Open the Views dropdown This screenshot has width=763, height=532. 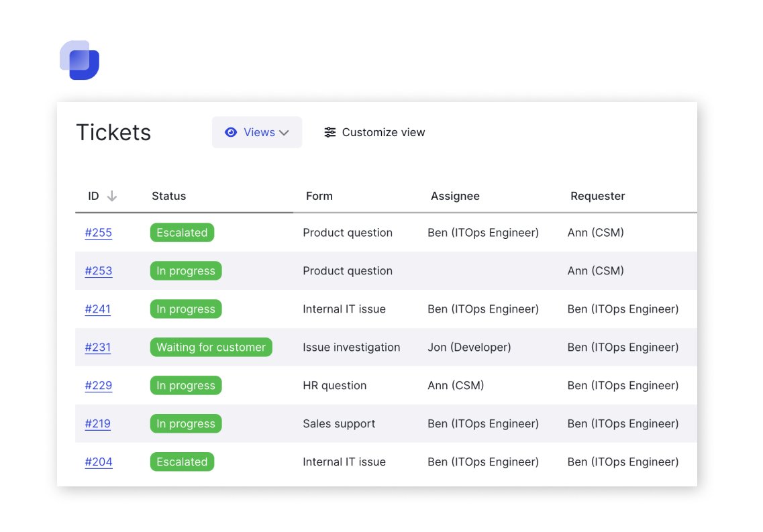[x=257, y=132]
